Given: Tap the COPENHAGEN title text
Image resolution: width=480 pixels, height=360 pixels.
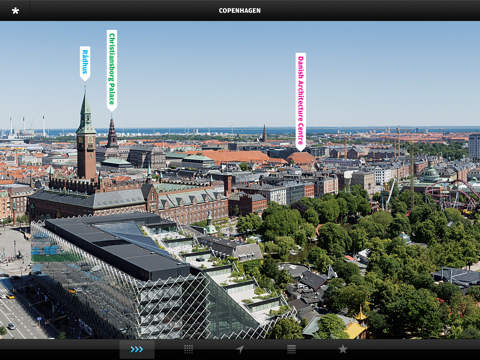Looking at the screenshot, I should 240,11.
